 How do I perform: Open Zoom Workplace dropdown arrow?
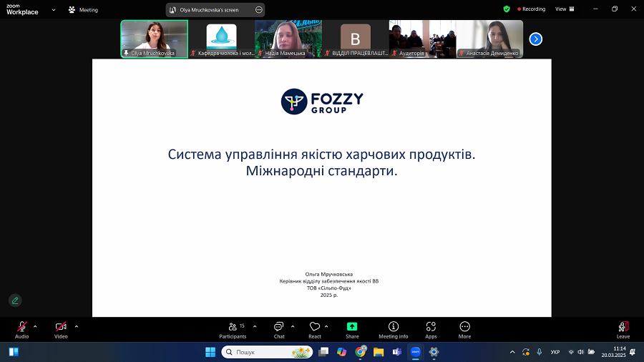coord(54,10)
